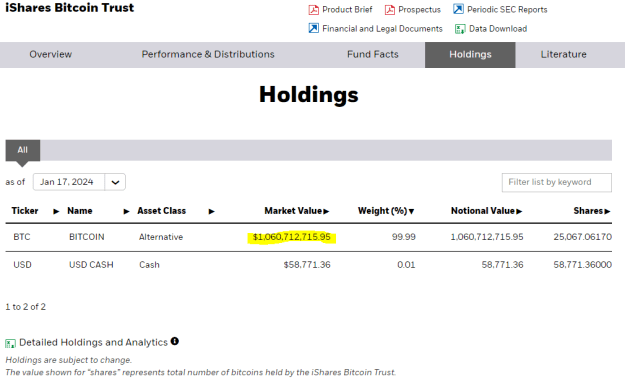Open the Prospectus PDF icon
The image size is (625, 382).
point(390,10)
